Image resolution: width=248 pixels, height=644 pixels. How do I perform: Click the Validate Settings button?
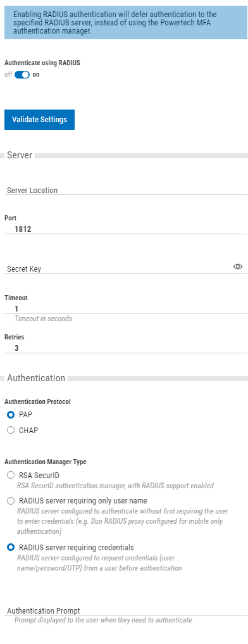point(39,120)
